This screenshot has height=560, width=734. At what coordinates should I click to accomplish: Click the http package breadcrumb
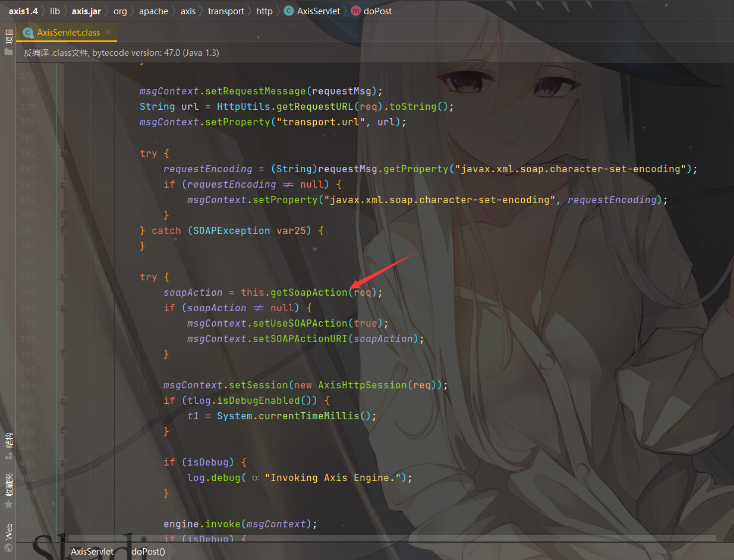tap(264, 11)
